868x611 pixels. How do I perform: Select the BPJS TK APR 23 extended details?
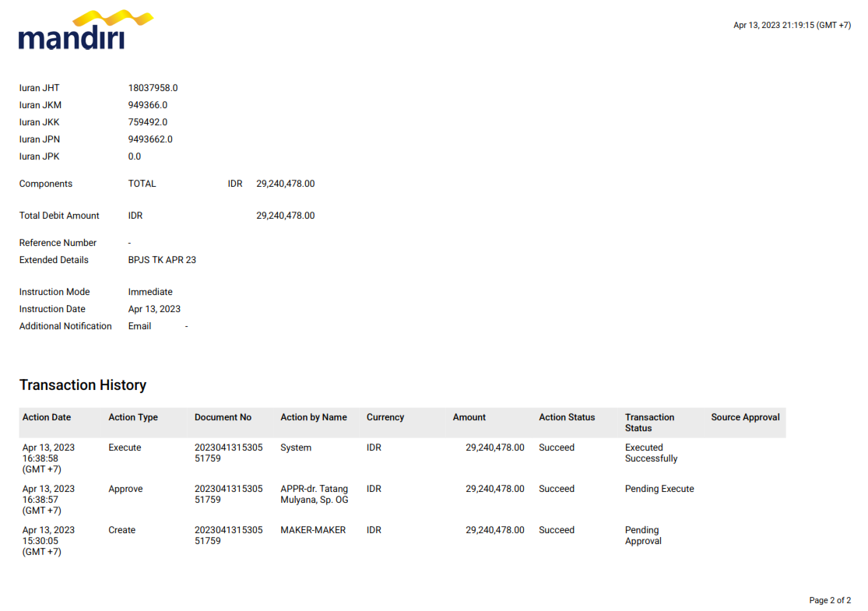pyautogui.click(x=162, y=260)
